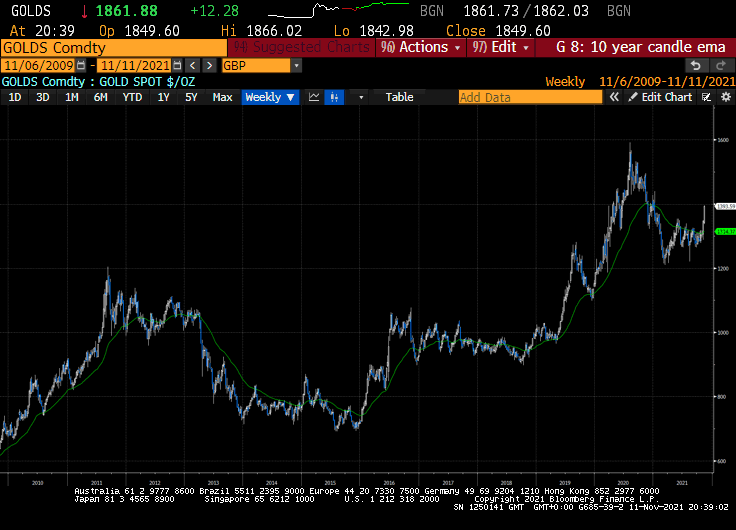The width and height of the screenshot is (736, 530).
Task: Select 1M time range
Action: click(71, 97)
